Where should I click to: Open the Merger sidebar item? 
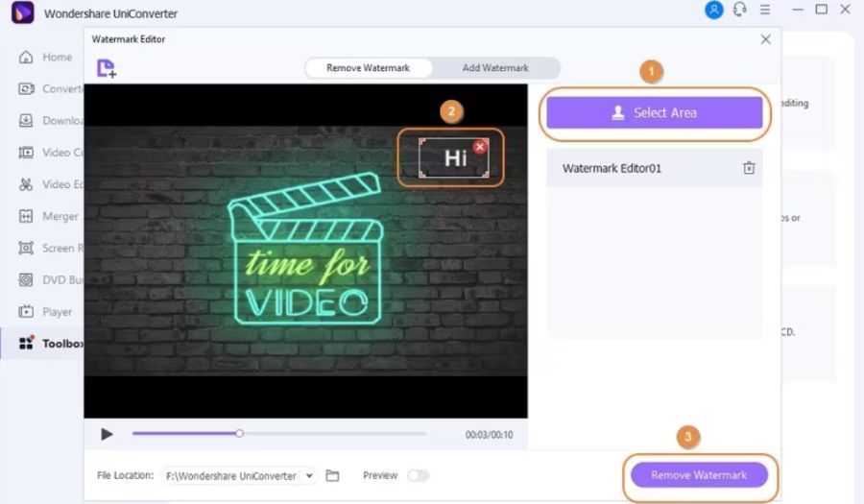49,216
